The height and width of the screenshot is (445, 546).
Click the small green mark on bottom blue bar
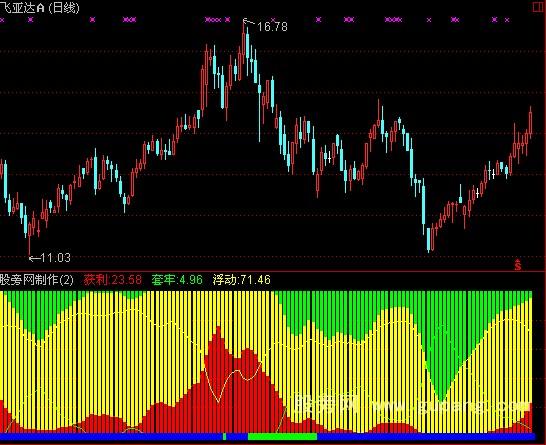pos(224,436)
